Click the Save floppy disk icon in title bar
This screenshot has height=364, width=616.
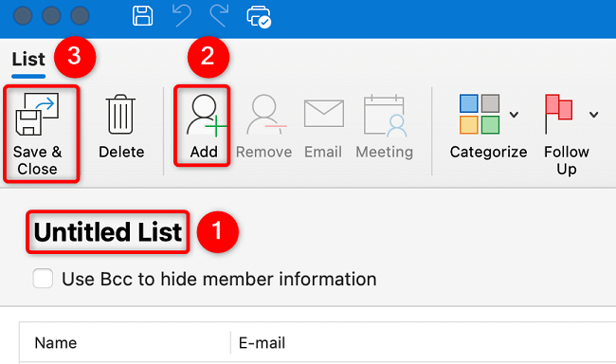142,16
